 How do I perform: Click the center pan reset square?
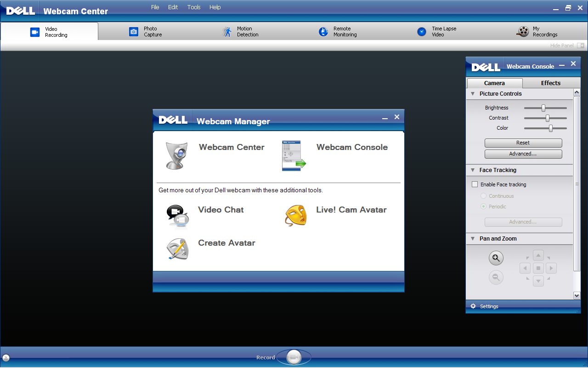[x=538, y=268]
